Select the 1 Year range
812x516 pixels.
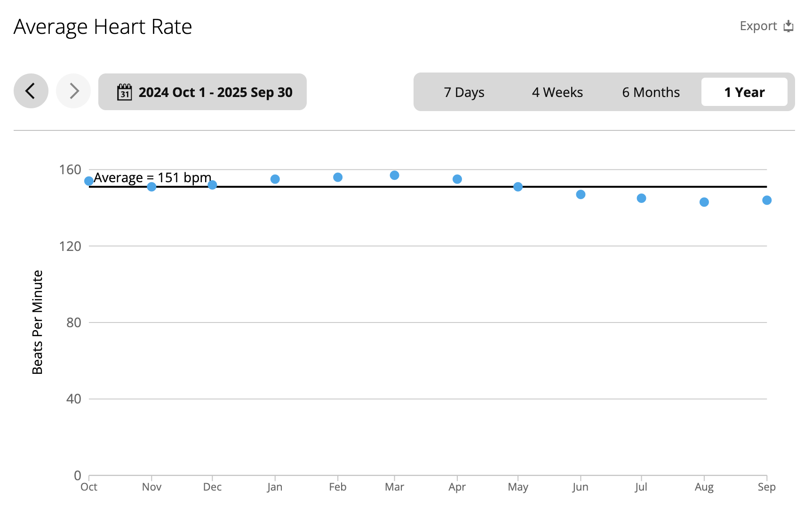pos(744,92)
